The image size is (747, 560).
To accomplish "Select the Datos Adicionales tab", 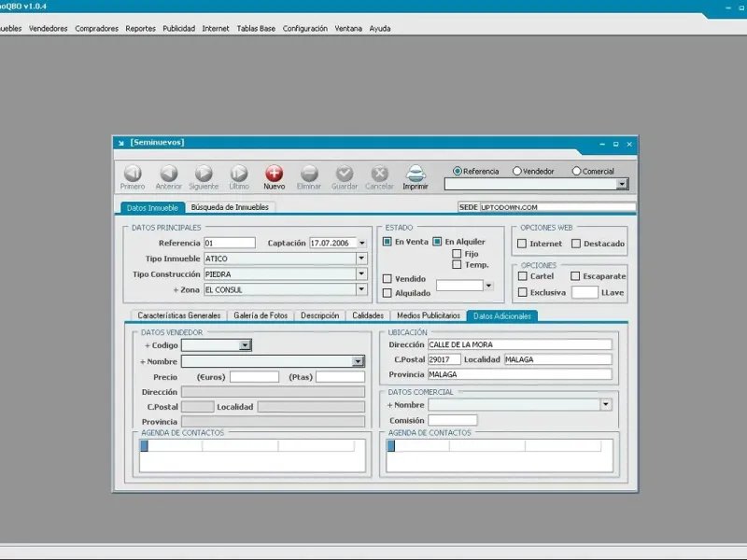I will (x=502, y=315).
